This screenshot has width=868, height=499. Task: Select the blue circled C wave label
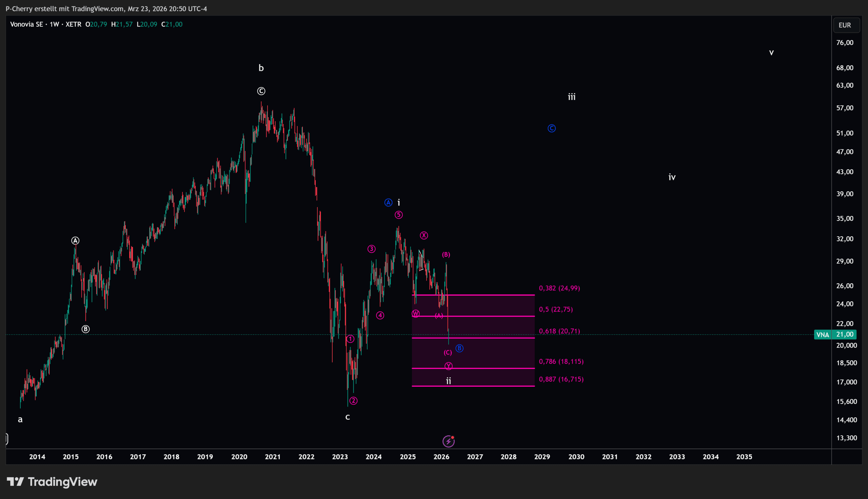[551, 128]
